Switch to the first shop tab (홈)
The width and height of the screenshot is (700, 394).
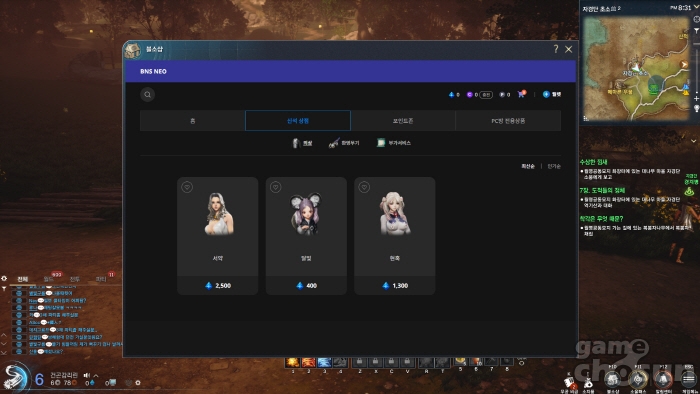(192, 120)
